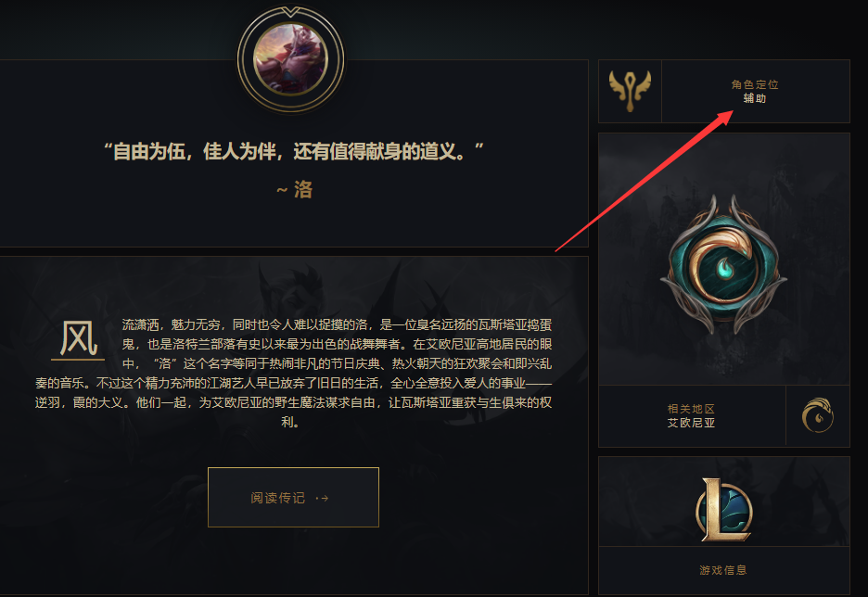Click the chevron marker above the portrait
This screenshot has height=597, width=868.
(290, 12)
